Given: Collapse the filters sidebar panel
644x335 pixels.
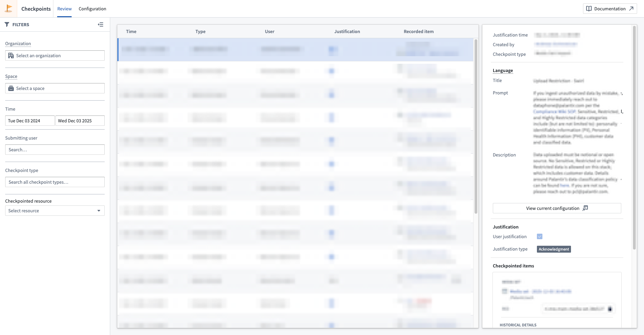Looking at the screenshot, I should 101,24.
